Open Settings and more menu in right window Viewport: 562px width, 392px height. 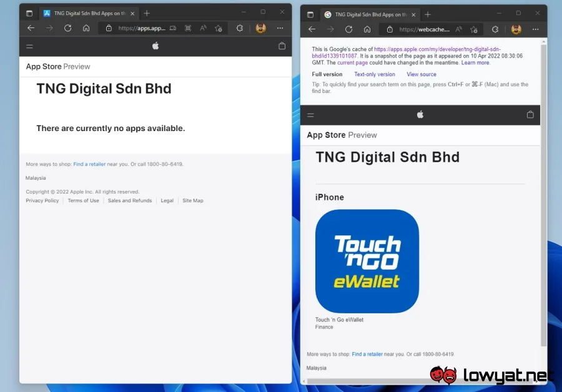[x=536, y=29]
